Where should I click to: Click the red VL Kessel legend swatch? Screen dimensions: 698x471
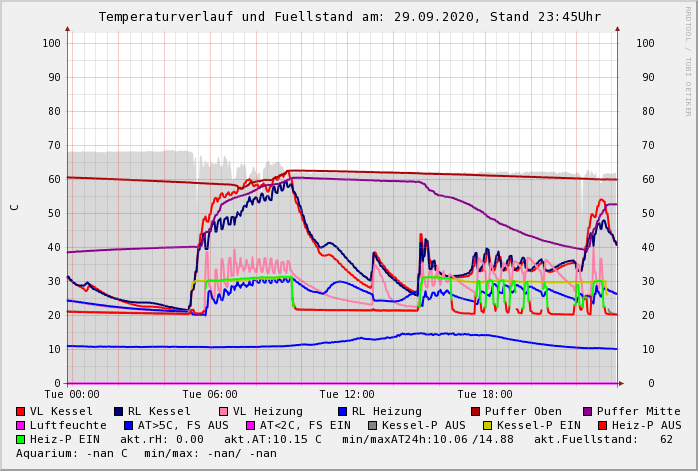(21, 412)
